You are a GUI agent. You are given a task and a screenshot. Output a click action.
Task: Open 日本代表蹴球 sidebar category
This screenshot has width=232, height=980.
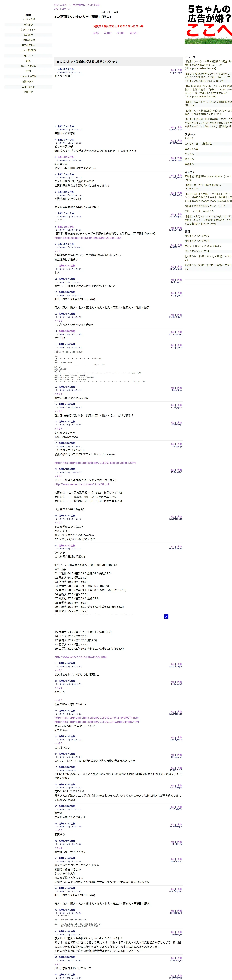[x=28, y=40]
